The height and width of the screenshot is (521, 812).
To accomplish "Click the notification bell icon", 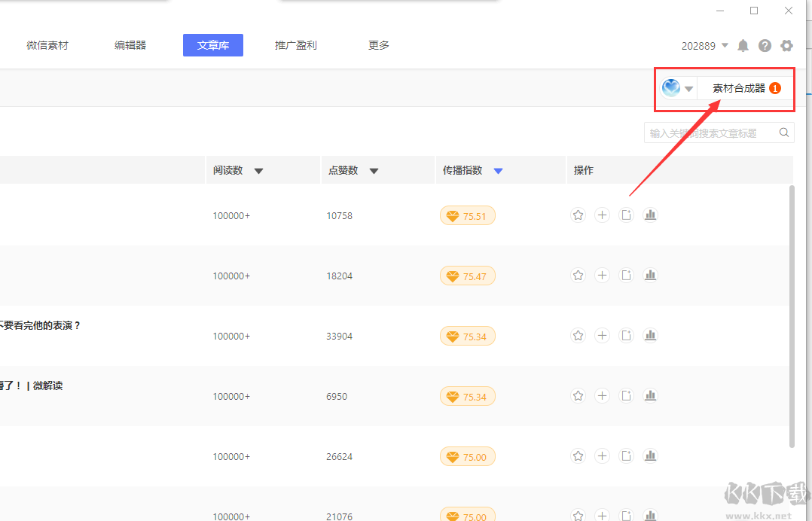I will (743, 46).
